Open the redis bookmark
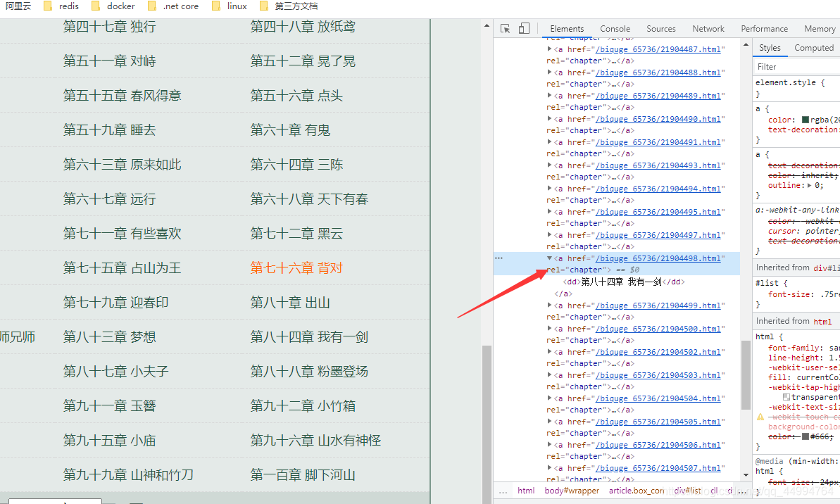 coord(68,6)
